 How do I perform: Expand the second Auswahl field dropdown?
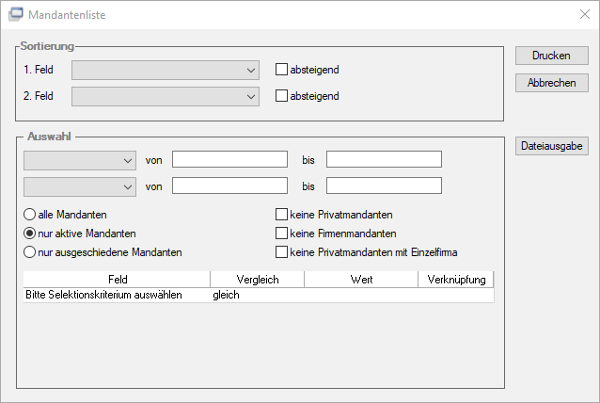(x=80, y=187)
